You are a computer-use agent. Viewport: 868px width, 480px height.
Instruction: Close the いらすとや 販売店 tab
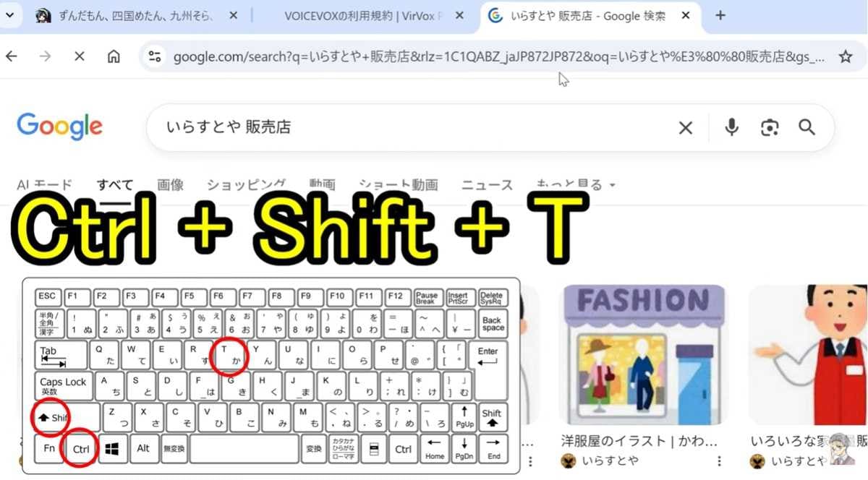686,16
